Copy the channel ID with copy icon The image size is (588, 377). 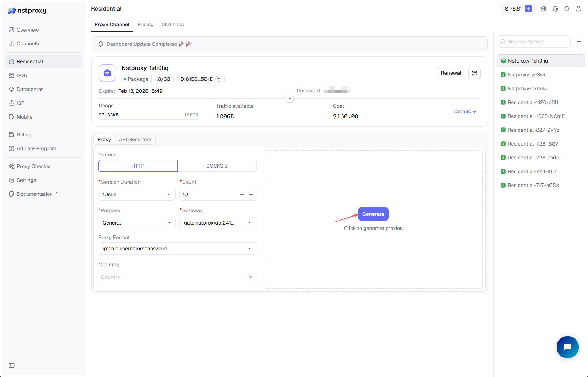218,79
